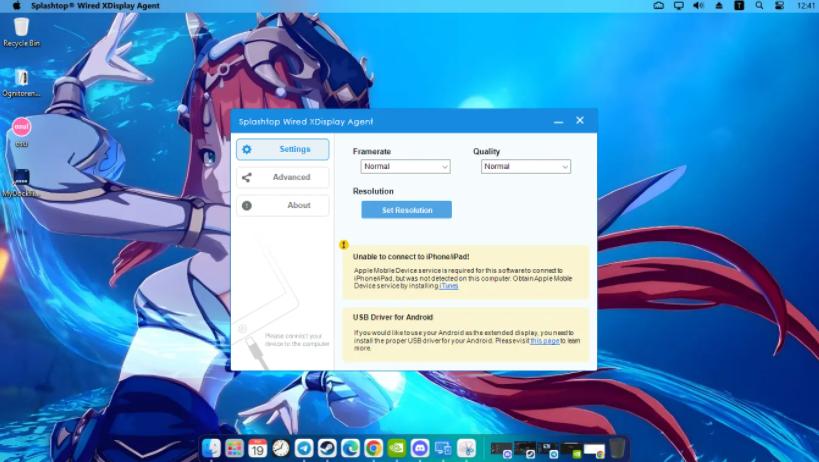Click the About info icon

(x=247, y=206)
